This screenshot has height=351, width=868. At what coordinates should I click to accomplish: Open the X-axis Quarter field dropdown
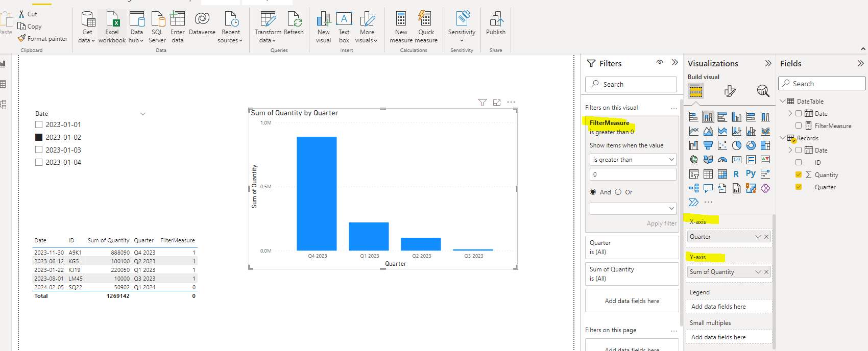coord(758,237)
